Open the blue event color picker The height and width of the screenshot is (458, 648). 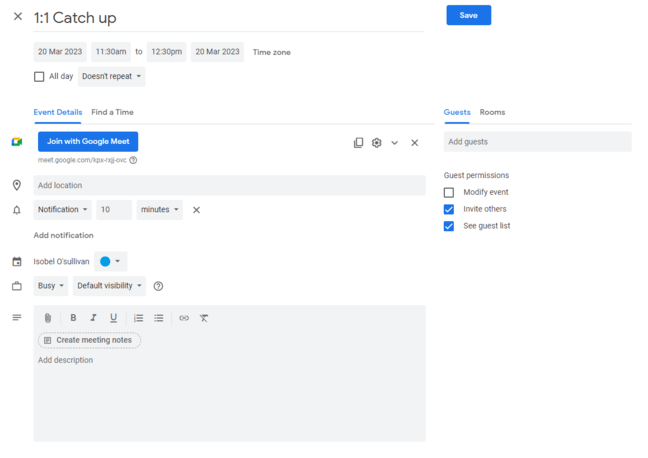tap(110, 262)
